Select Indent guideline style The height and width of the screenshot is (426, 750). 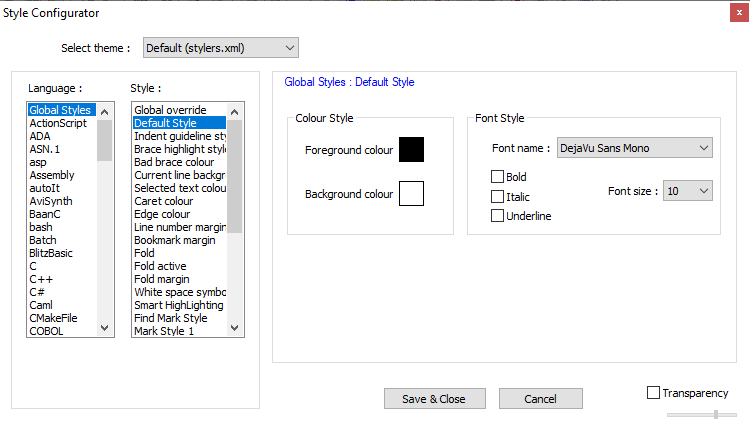[179, 136]
